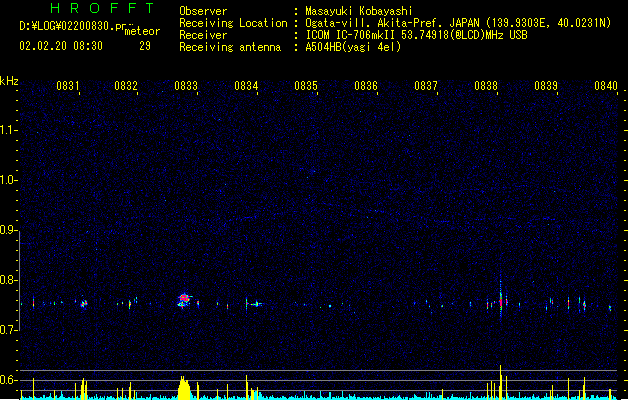Viewport: 629px width, 400px height.
Task: Click the 0839 time marker
Action: 546,86
